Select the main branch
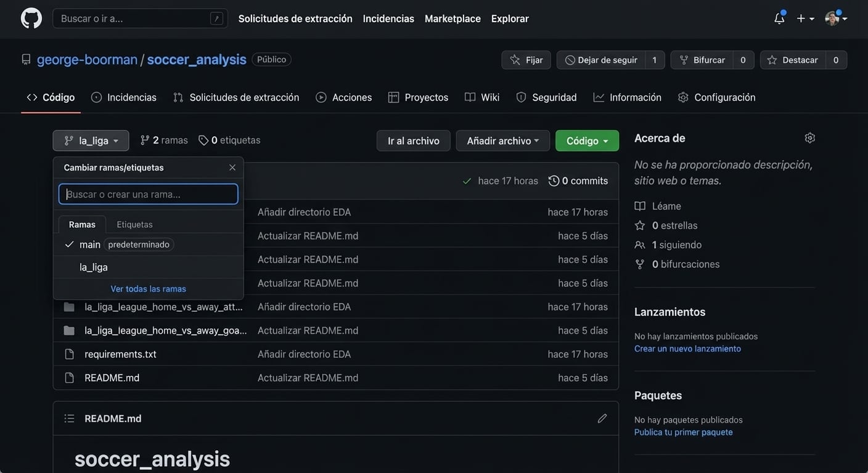Image resolution: width=868 pixels, height=473 pixels. [x=90, y=245]
